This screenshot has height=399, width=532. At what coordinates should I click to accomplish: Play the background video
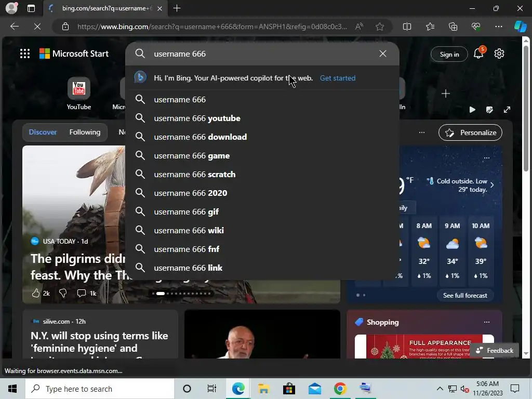pos(472,110)
